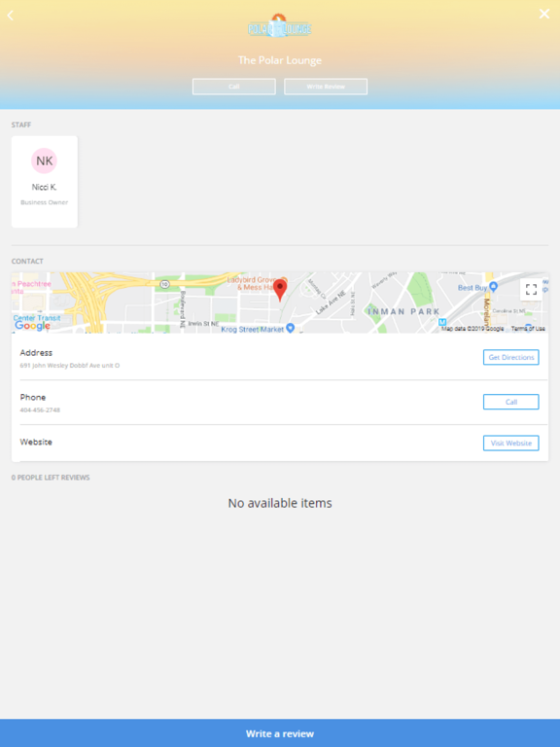Click Best Buy map marker
Screen dimensions: 560x747
[x=493, y=286]
